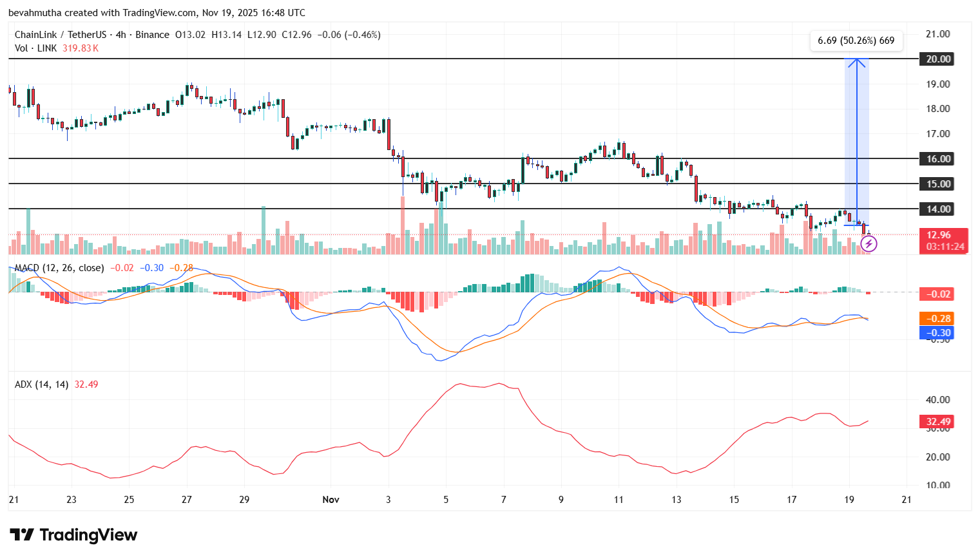Image resolution: width=980 pixels, height=559 pixels.
Task: Click the blue -0.30 MACD value tag
Action: point(936,333)
